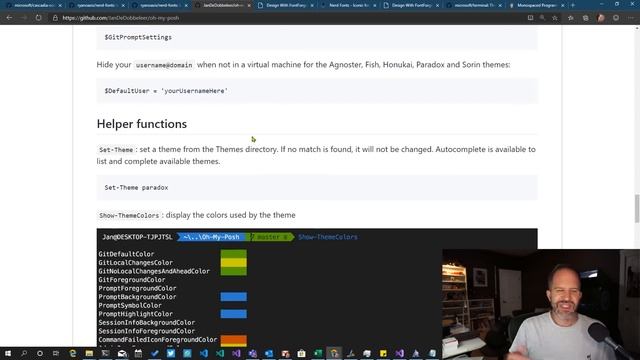The width and height of the screenshot is (640, 360).
Task: Click the PromptBackgroundColor blue swatch
Action: pyautogui.click(x=233, y=297)
